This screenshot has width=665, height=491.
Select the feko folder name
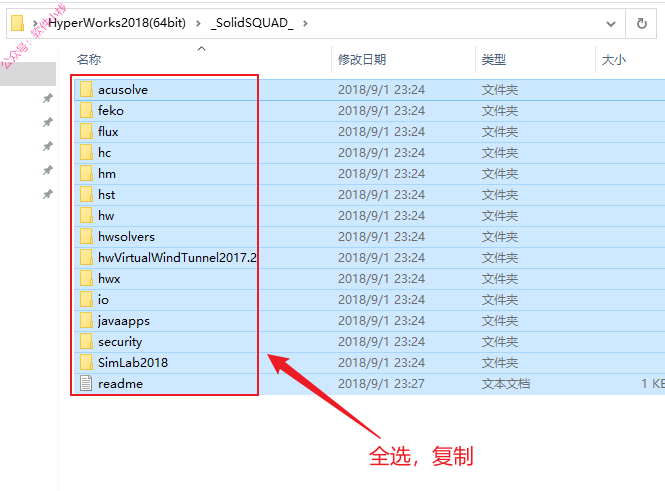(x=111, y=110)
